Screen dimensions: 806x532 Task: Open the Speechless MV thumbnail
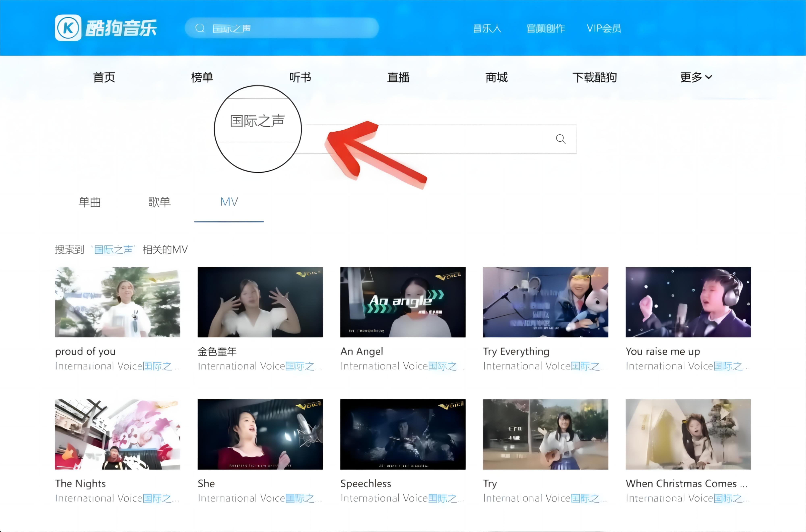[x=403, y=434]
